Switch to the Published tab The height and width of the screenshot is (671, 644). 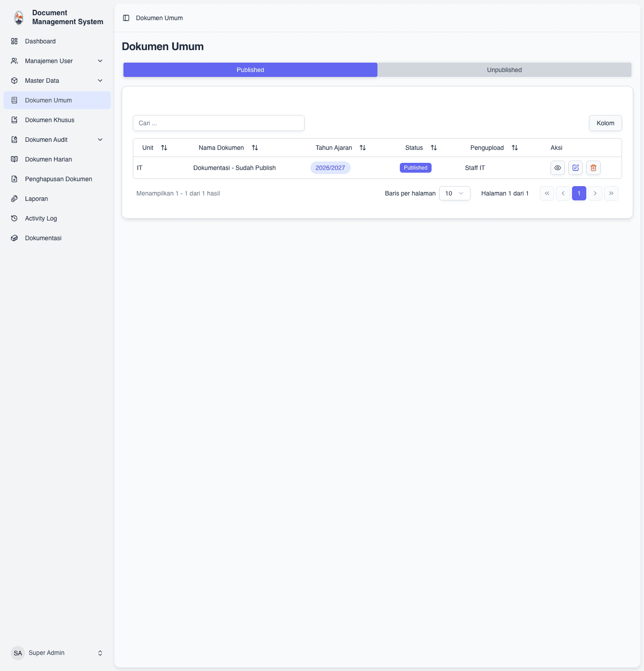coord(250,70)
